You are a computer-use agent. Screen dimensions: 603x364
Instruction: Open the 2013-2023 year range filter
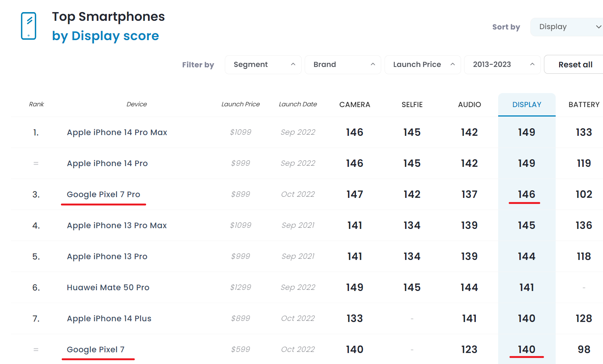502,65
